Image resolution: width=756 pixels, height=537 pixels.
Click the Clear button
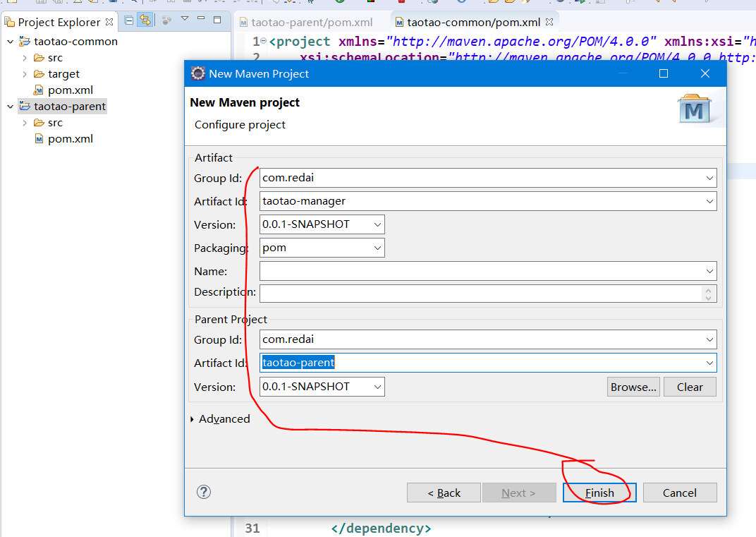690,387
